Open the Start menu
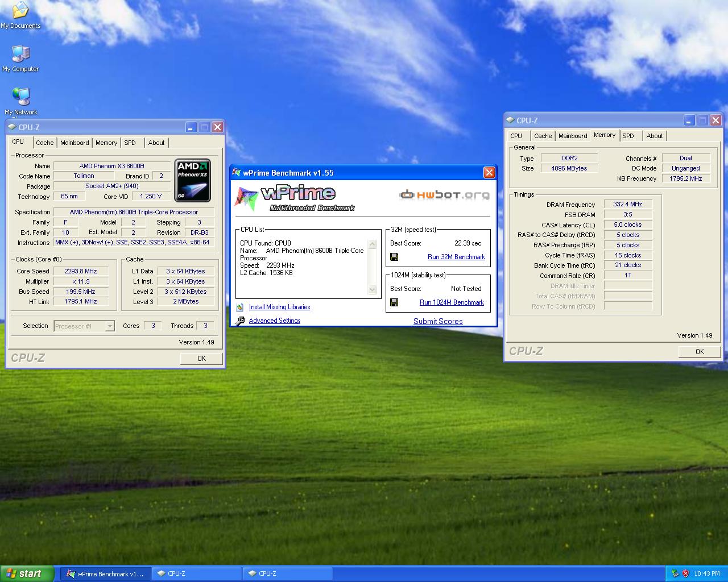This screenshot has height=582, width=728. (27, 573)
